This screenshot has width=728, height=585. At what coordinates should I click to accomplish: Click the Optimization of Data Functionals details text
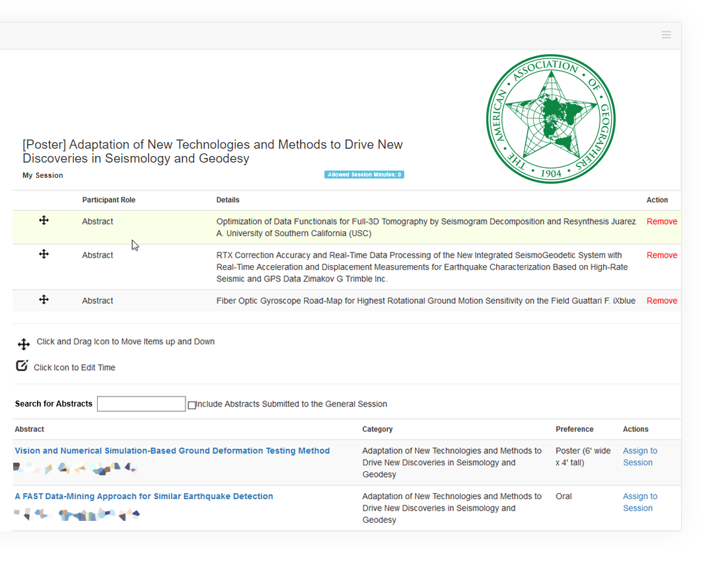click(x=425, y=227)
